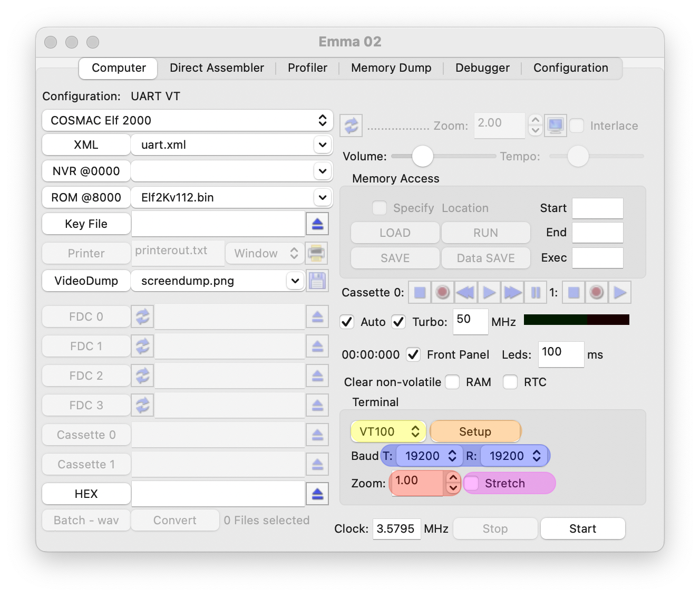
Task: Open the transmit baud 19200 dropdown
Action: click(429, 456)
